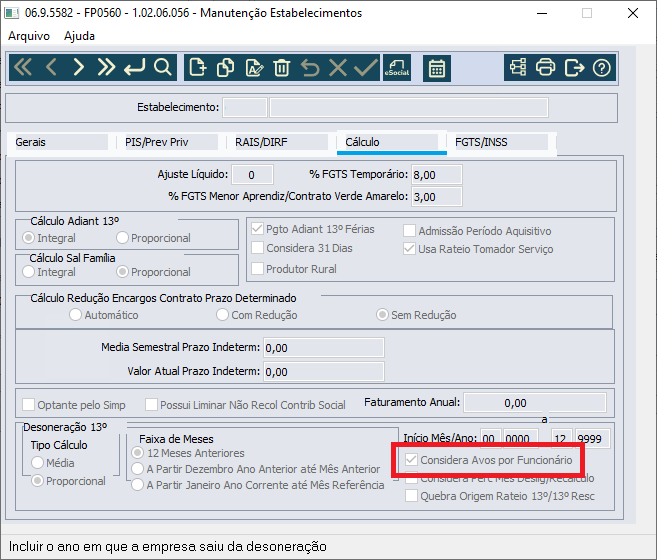Click the Go To record arrow icon
Image resolution: width=657 pixels, height=560 pixels.
pyautogui.click(x=135, y=67)
